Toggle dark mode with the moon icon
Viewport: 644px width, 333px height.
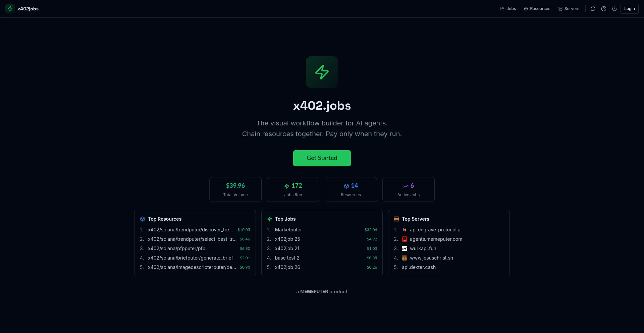pyautogui.click(x=614, y=9)
